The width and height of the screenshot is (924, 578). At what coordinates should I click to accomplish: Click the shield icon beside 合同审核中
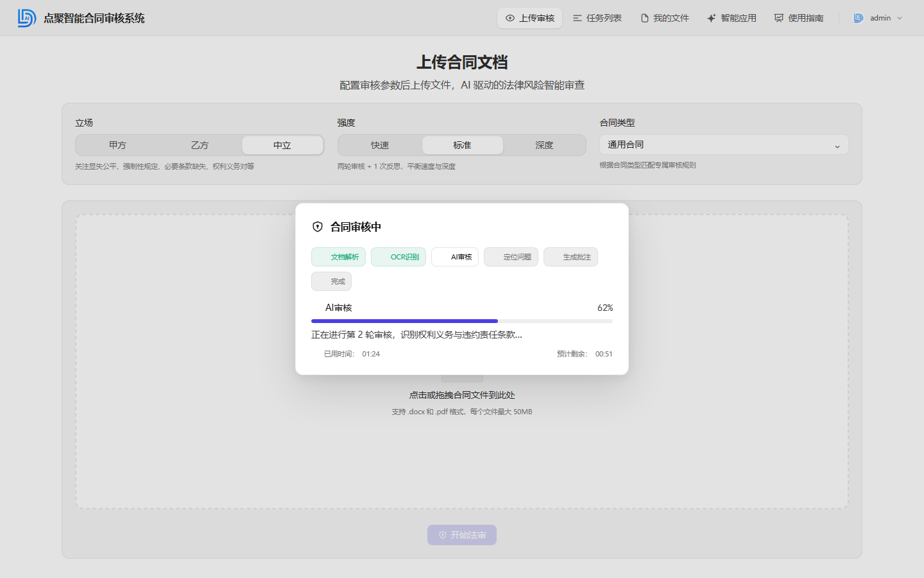(x=318, y=227)
